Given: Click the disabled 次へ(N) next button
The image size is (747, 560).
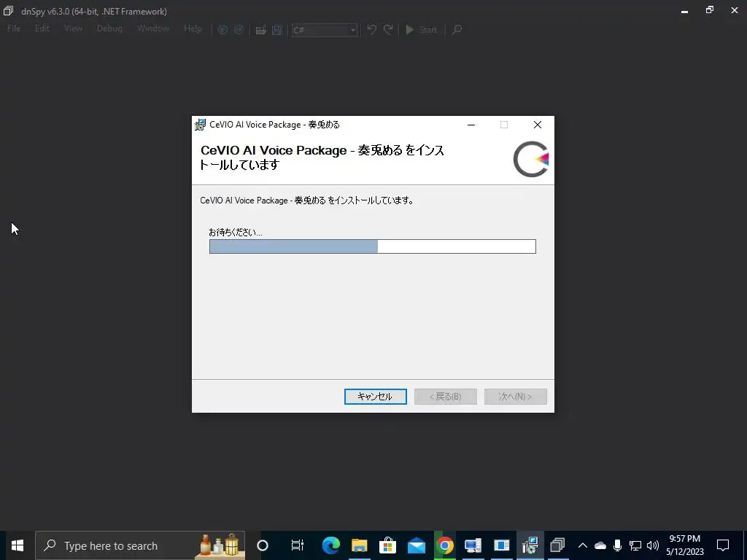Looking at the screenshot, I should coord(516,397).
